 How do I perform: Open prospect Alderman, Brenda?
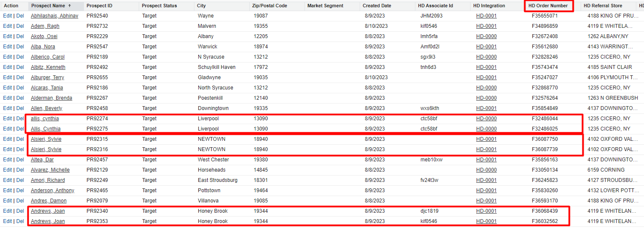click(51, 98)
